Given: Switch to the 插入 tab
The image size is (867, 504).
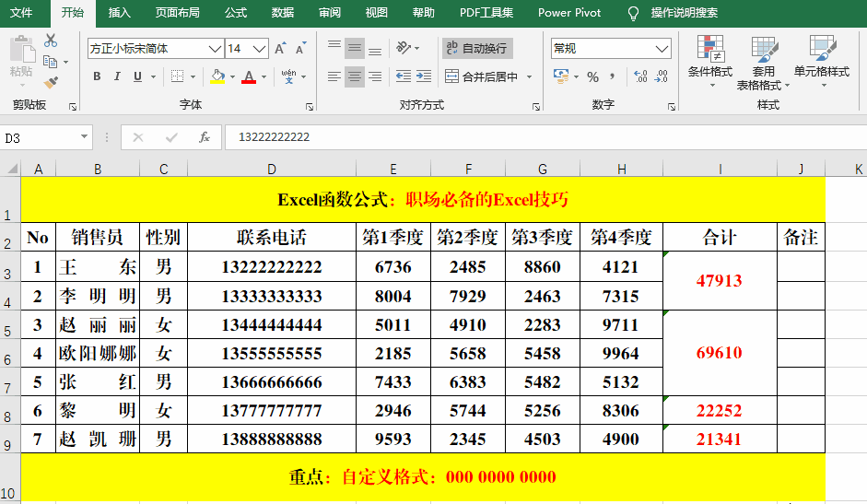Looking at the screenshot, I should [x=120, y=12].
